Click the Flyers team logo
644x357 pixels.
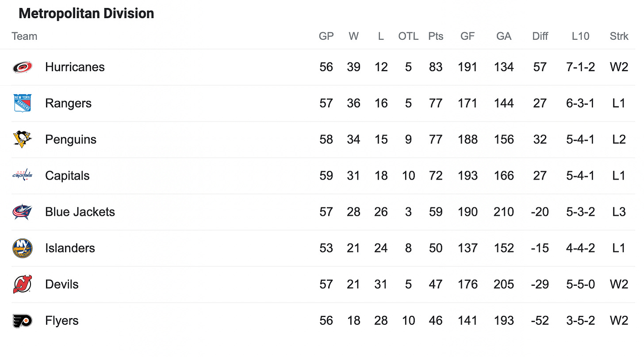[x=22, y=321]
